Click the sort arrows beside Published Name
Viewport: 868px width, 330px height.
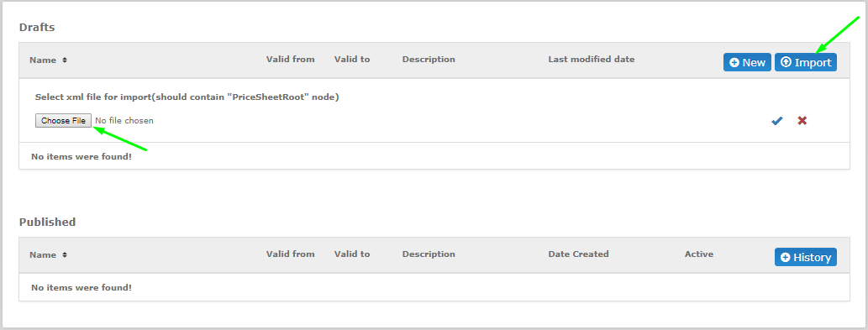[64, 254]
